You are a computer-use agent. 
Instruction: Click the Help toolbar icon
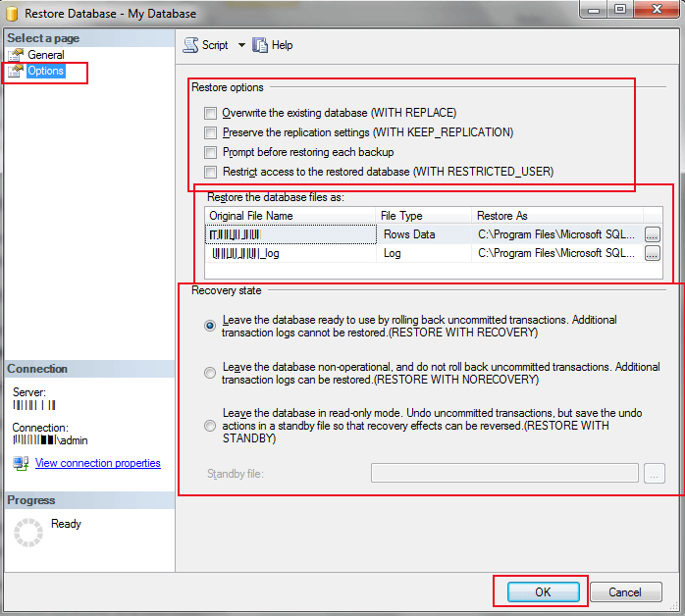pyautogui.click(x=260, y=45)
